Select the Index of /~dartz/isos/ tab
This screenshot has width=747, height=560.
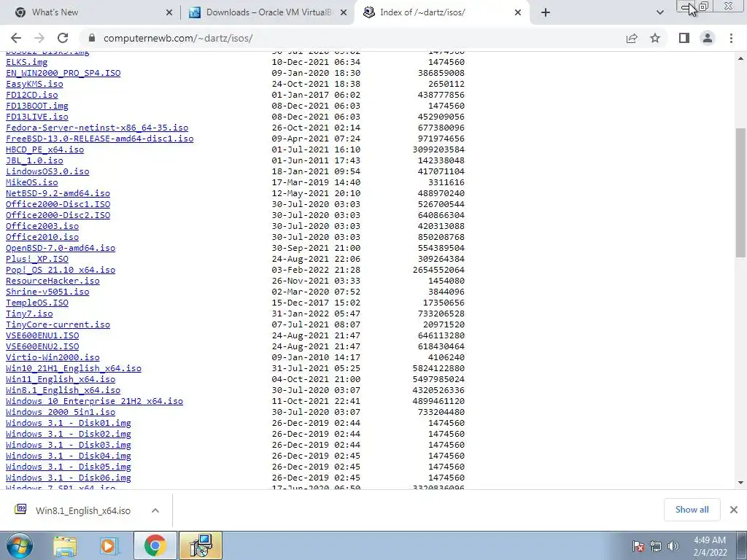(441, 12)
